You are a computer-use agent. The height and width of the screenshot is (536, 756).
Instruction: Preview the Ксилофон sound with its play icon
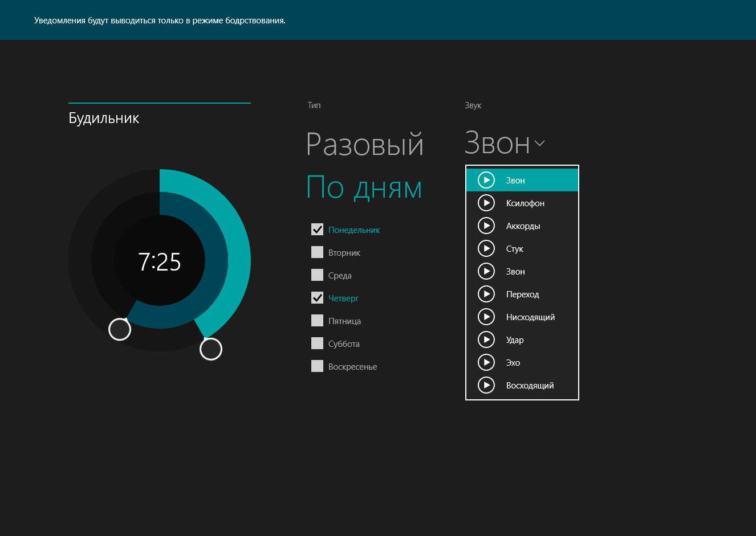tap(486, 203)
